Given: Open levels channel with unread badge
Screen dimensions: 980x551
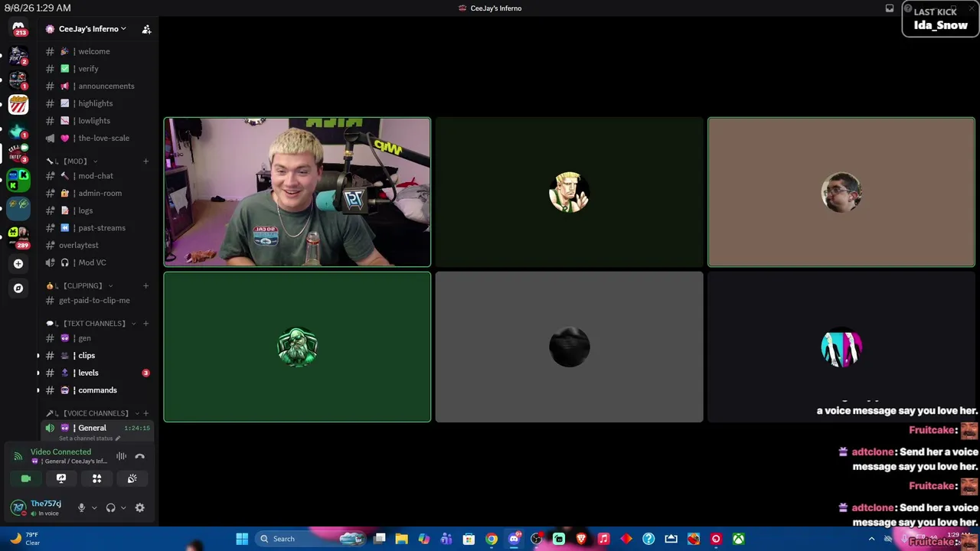Looking at the screenshot, I should [x=97, y=373].
